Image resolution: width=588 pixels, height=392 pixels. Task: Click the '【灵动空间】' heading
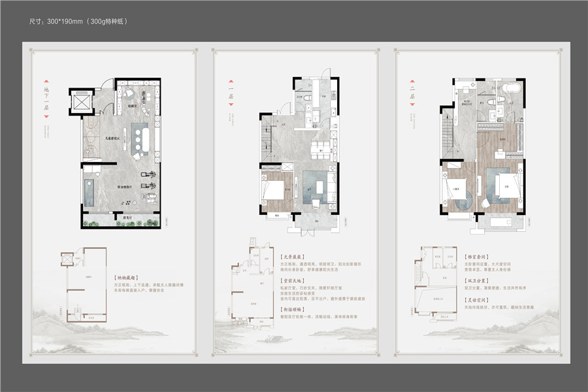(x=477, y=300)
